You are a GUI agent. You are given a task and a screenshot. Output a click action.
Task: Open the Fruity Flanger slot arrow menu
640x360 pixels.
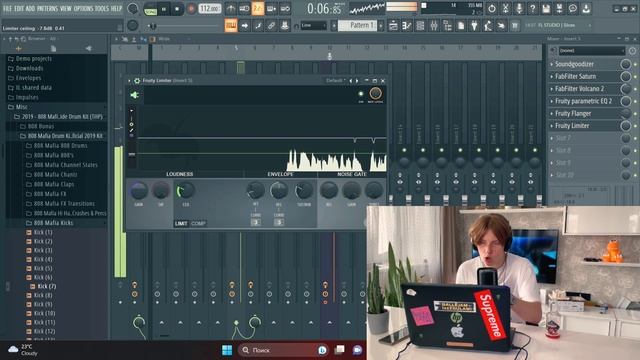point(551,113)
